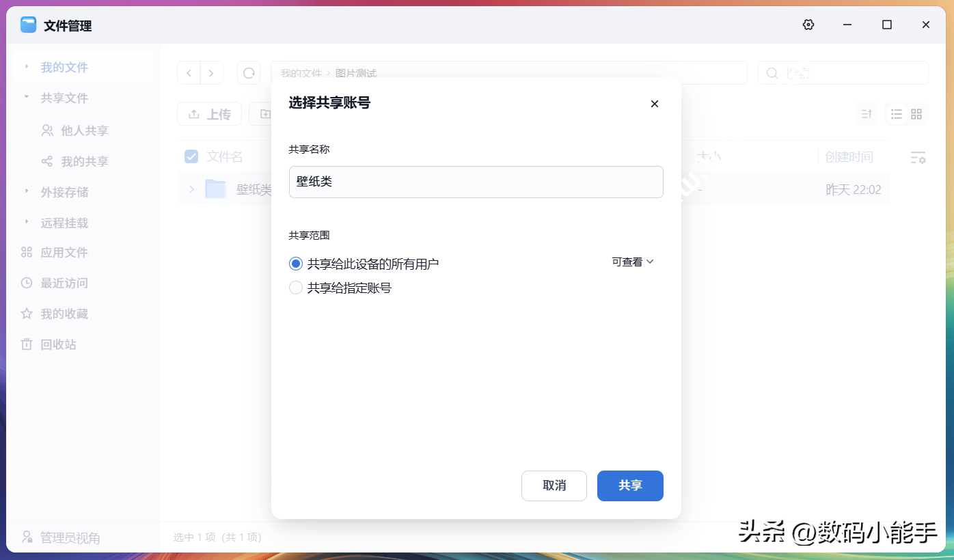954x560 pixels.
Task: Select share with all device users
Action: click(x=296, y=264)
